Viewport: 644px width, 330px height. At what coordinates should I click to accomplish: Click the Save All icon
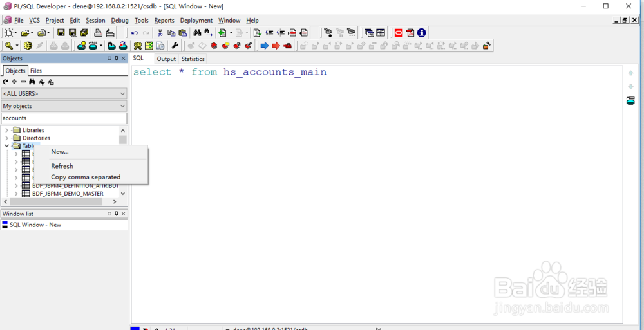tap(84, 33)
